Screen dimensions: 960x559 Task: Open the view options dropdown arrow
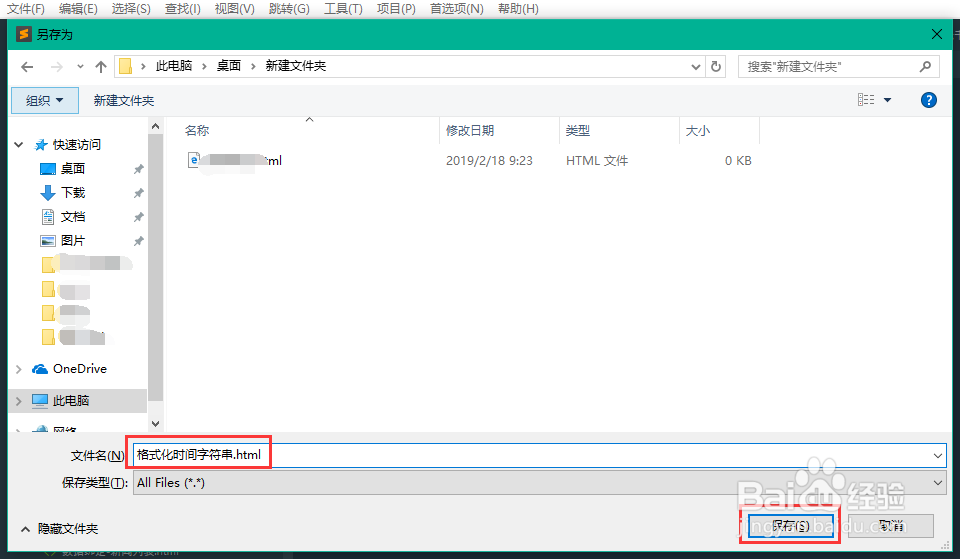click(888, 100)
